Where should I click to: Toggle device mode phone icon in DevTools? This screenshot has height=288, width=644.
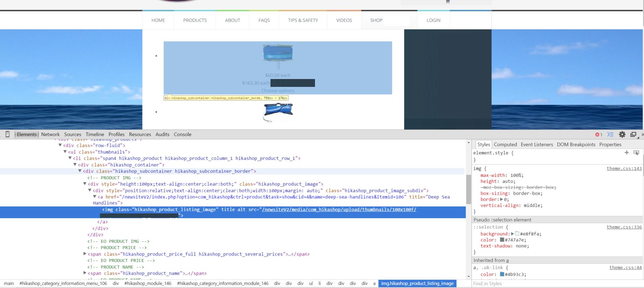(x=8, y=134)
